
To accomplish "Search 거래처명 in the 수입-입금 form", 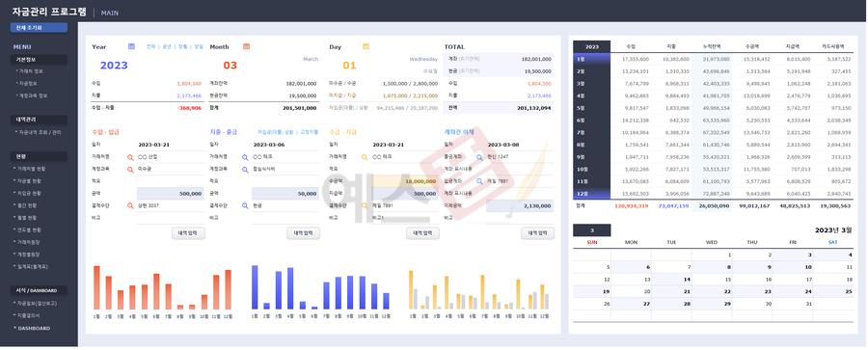I will [130, 157].
